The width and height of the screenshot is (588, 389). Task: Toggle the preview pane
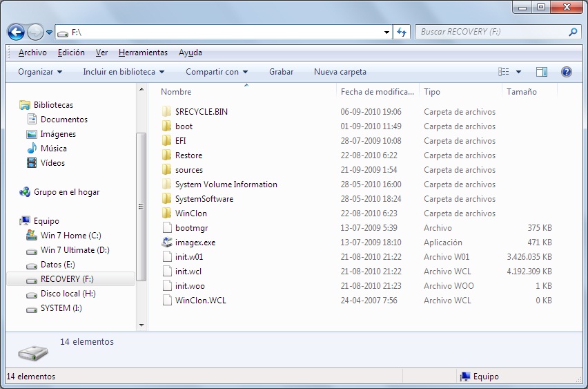(542, 72)
